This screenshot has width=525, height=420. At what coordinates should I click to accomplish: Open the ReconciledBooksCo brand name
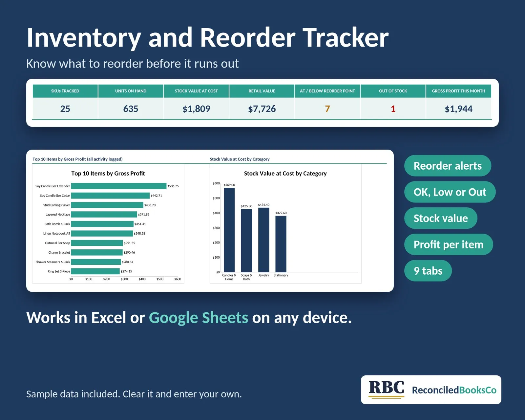pyautogui.click(x=454, y=390)
